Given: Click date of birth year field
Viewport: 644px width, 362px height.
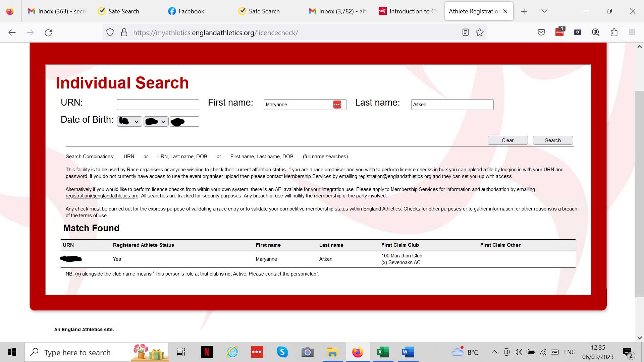Looking at the screenshot, I should (184, 121).
